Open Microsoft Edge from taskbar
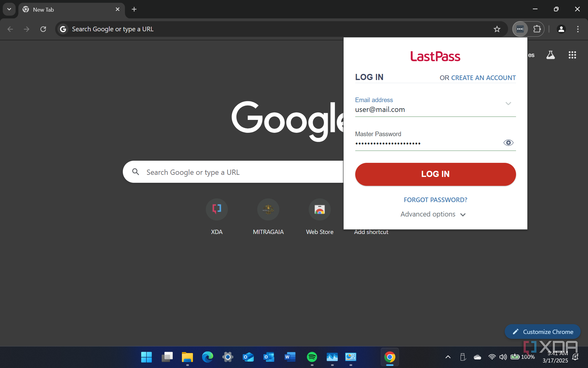The height and width of the screenshot is (368, 588). point(207,357)
